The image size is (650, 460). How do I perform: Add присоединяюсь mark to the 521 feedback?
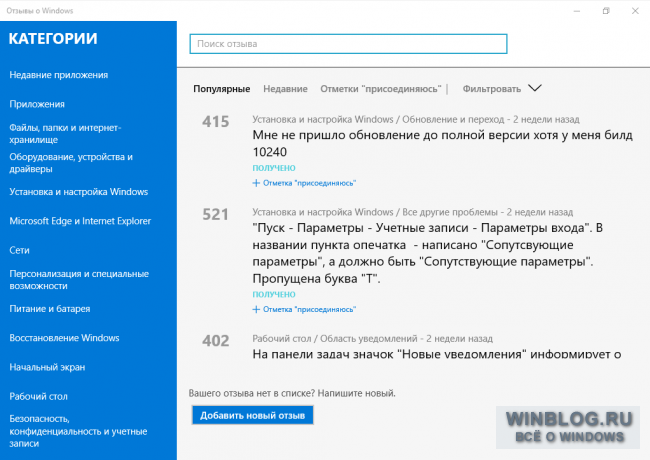309,309
